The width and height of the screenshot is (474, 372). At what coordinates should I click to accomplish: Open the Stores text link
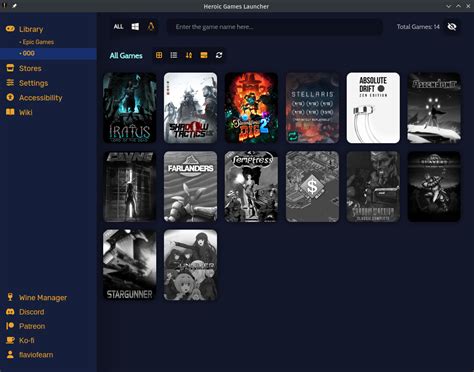[30, 68]
